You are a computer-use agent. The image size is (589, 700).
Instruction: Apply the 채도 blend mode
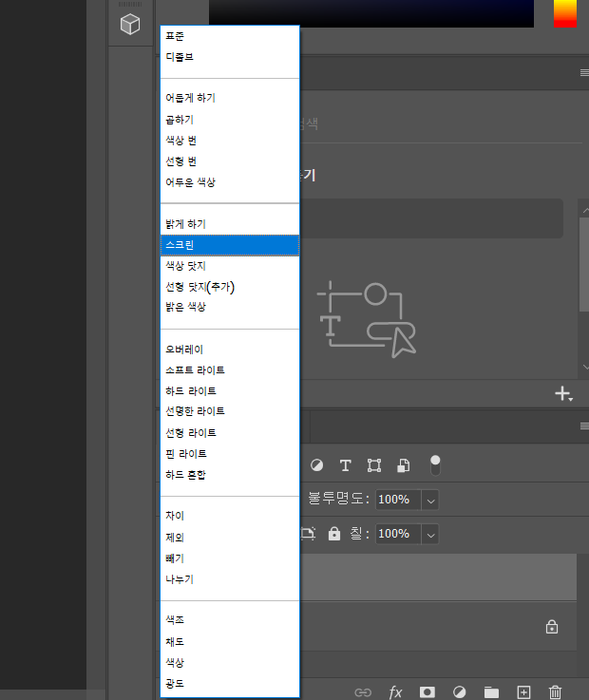point(230,642)
